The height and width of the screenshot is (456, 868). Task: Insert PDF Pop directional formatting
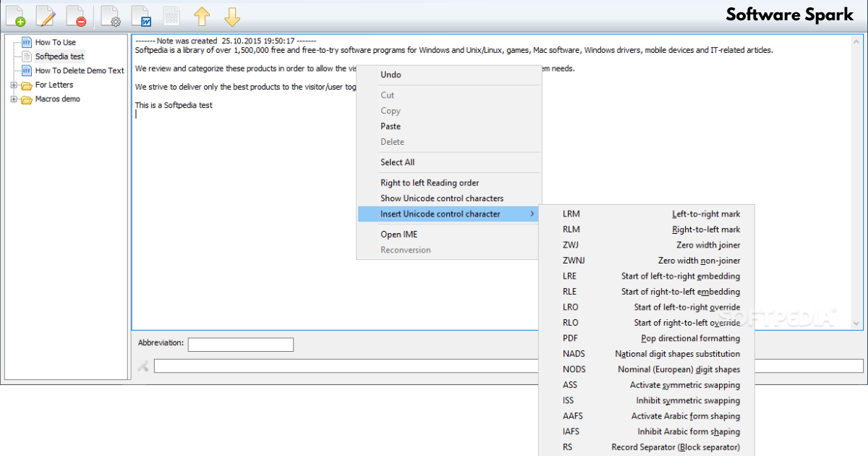pos(647,338)
